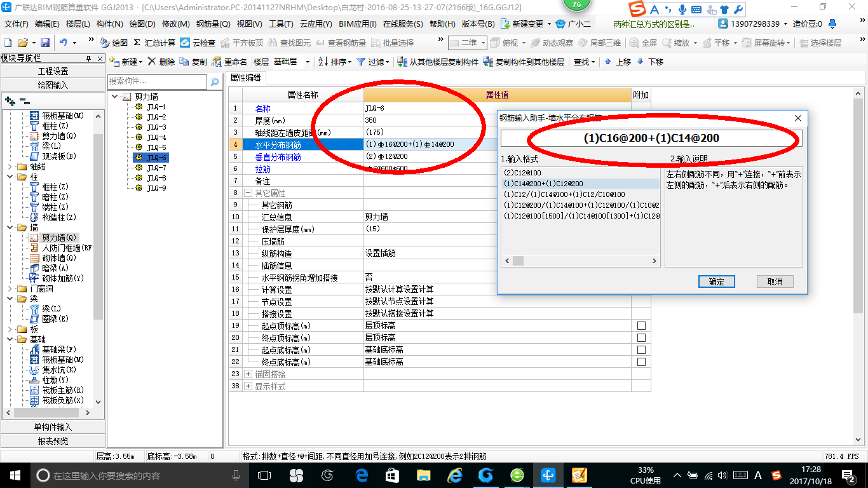Open the 工具(T) menu
Viewport: 868px width, 488px height.
(x=281, y=24)
